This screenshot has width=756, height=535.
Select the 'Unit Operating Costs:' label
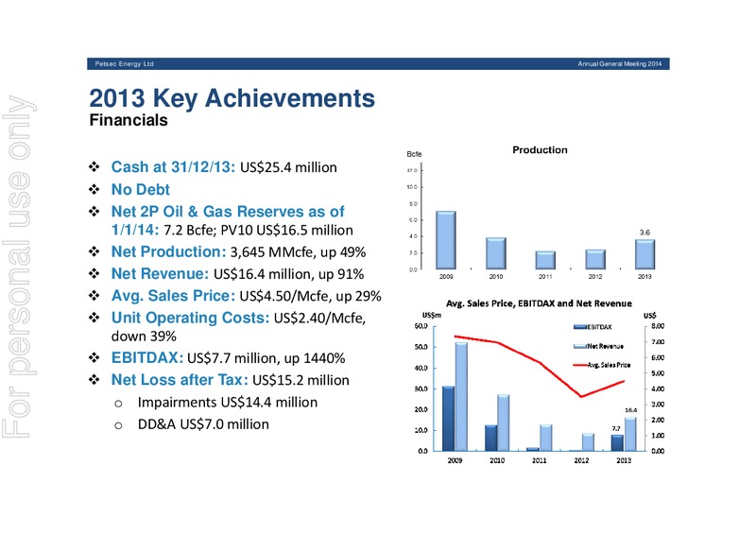click(190, 318)
